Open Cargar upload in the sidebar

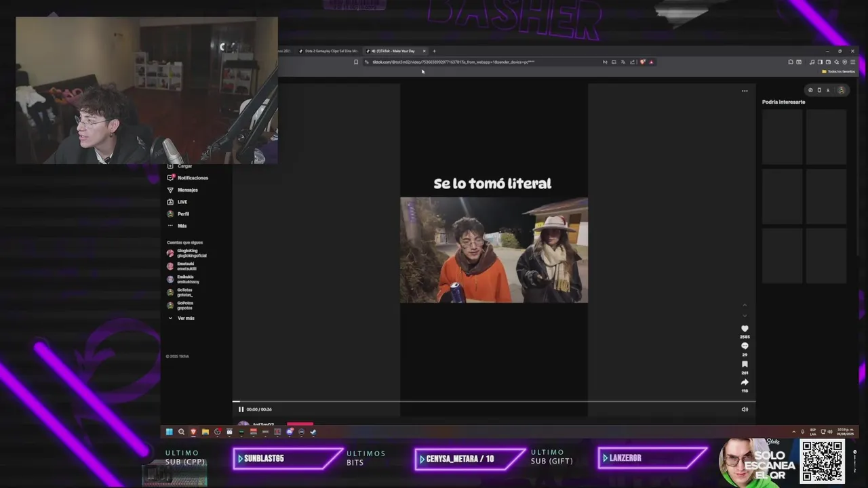(x=180, y=166)
